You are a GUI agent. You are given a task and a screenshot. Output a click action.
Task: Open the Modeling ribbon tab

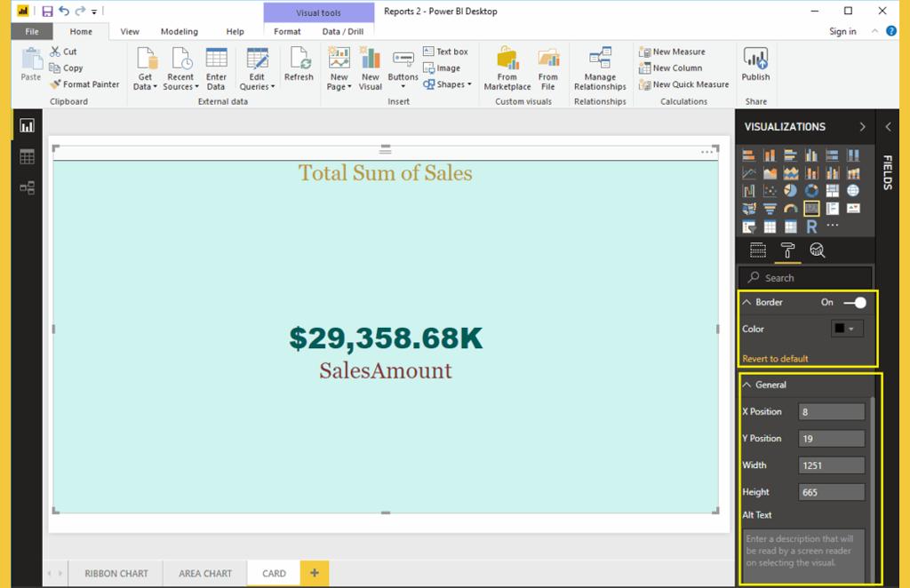[179, 31]
